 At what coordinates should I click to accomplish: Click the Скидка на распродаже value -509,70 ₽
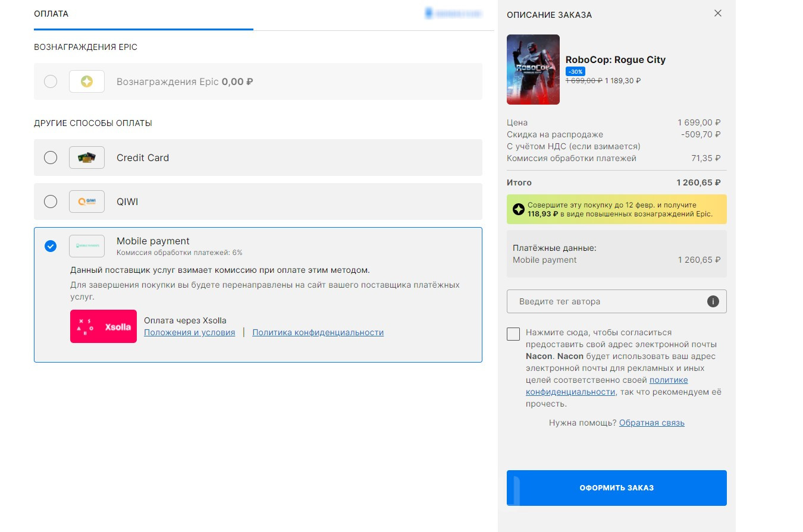(x=701, y=134)
